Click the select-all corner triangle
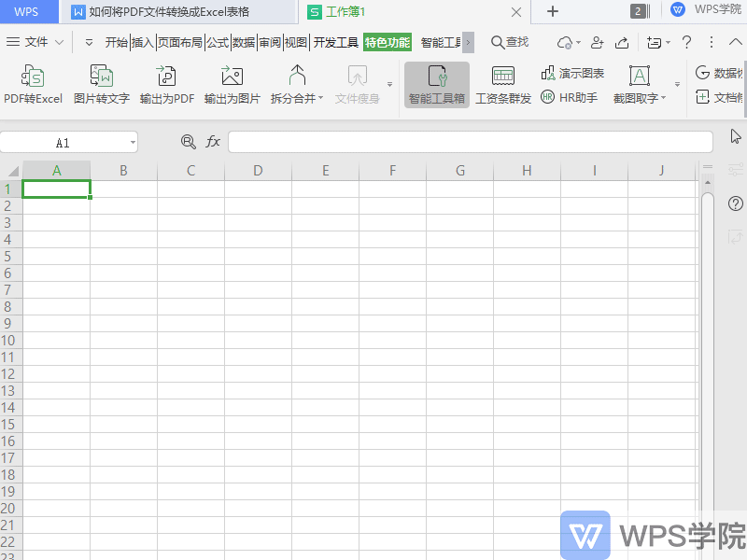 point(12,171)
